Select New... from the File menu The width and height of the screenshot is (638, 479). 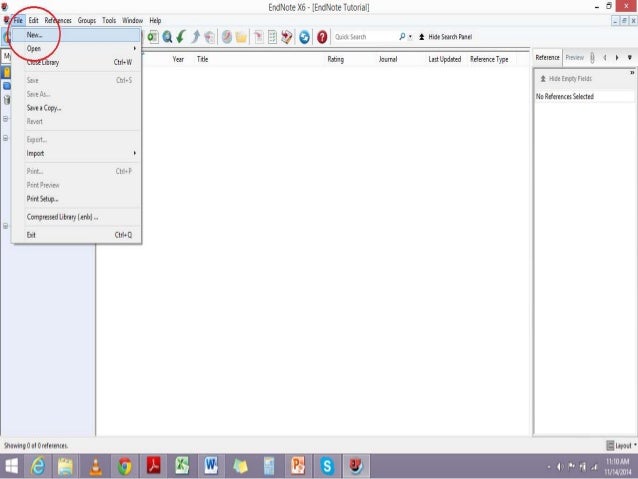[x=76, y=35]
